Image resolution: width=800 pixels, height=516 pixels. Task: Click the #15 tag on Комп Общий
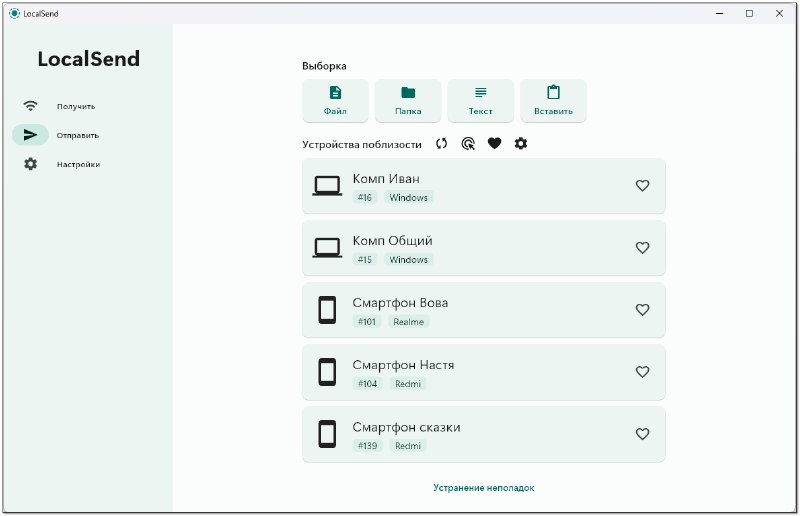(365, 260)
